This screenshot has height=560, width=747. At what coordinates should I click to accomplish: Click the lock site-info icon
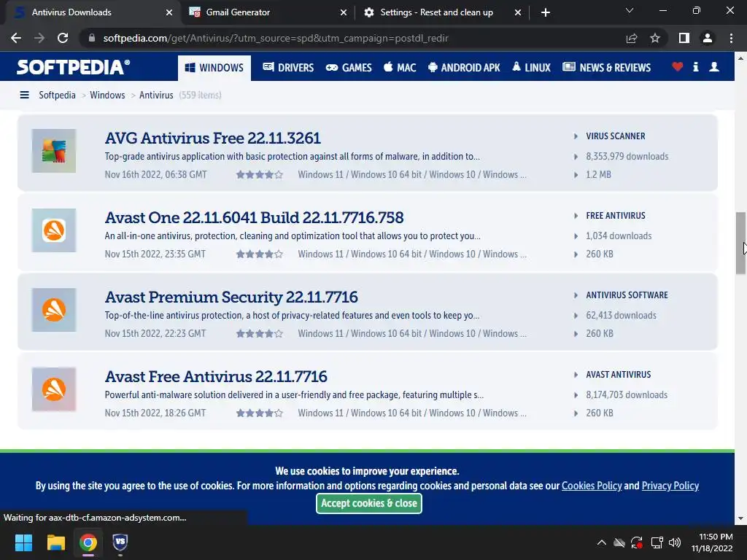point(92,38)
